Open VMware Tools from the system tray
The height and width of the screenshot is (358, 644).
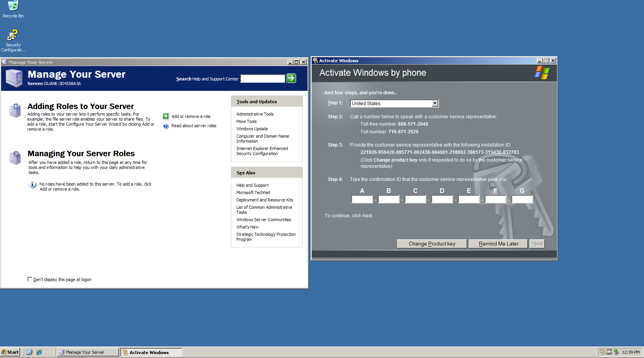[x=609, y=352]
